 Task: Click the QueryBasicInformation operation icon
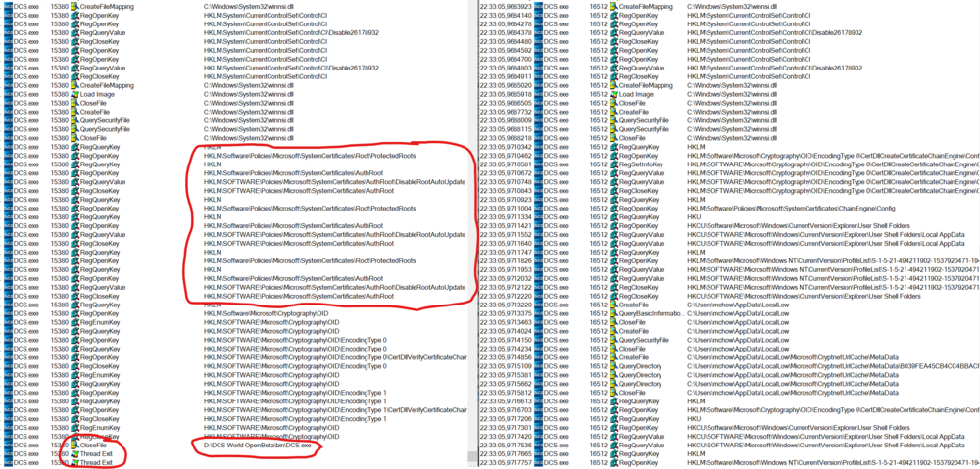(x=613, y=313)
